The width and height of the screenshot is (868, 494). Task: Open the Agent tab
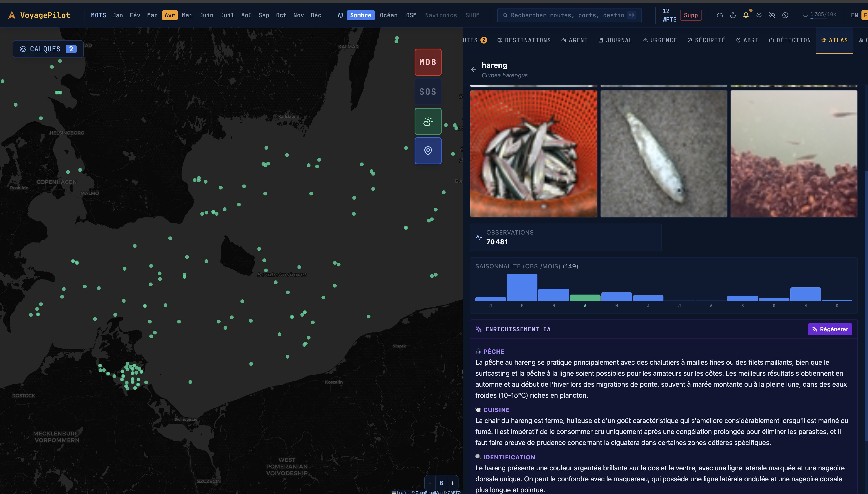pyautogui.click(x=575, y=40)
